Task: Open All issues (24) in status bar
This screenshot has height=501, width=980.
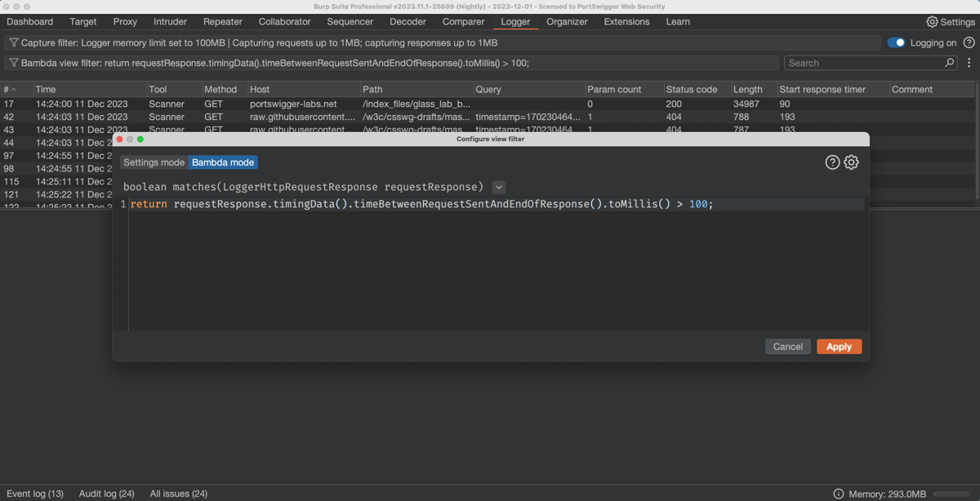Action: pos(179,494)
